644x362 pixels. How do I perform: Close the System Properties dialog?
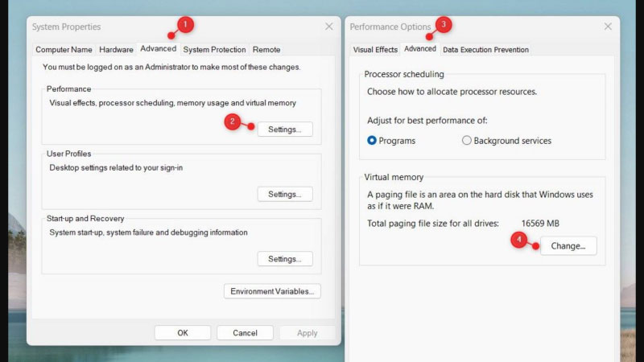(x=328, y=27)
